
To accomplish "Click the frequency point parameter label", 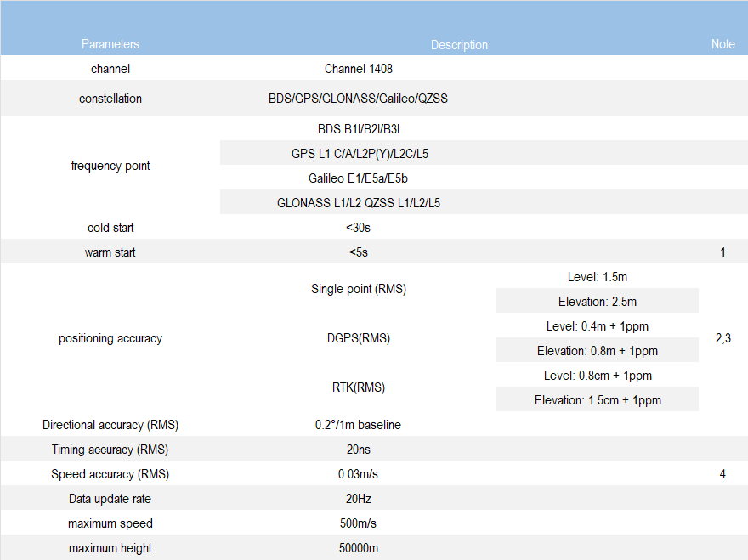I will point(110,166).
